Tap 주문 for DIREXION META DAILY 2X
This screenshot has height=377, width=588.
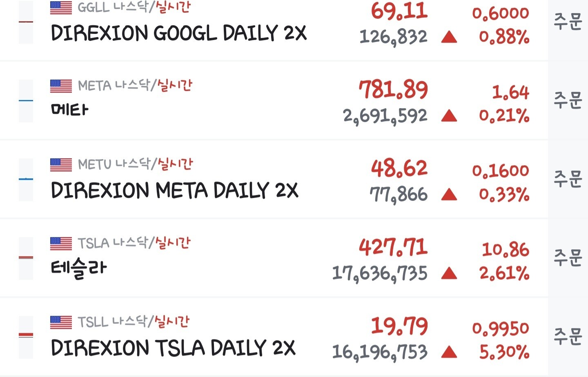coord(568,179)
